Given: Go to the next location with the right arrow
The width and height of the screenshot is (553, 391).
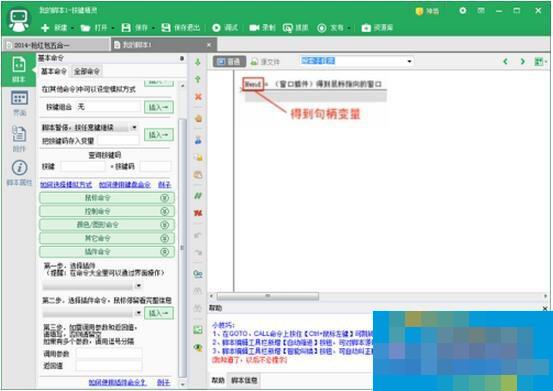Looking at the screenshot, I should pos(522,62).
